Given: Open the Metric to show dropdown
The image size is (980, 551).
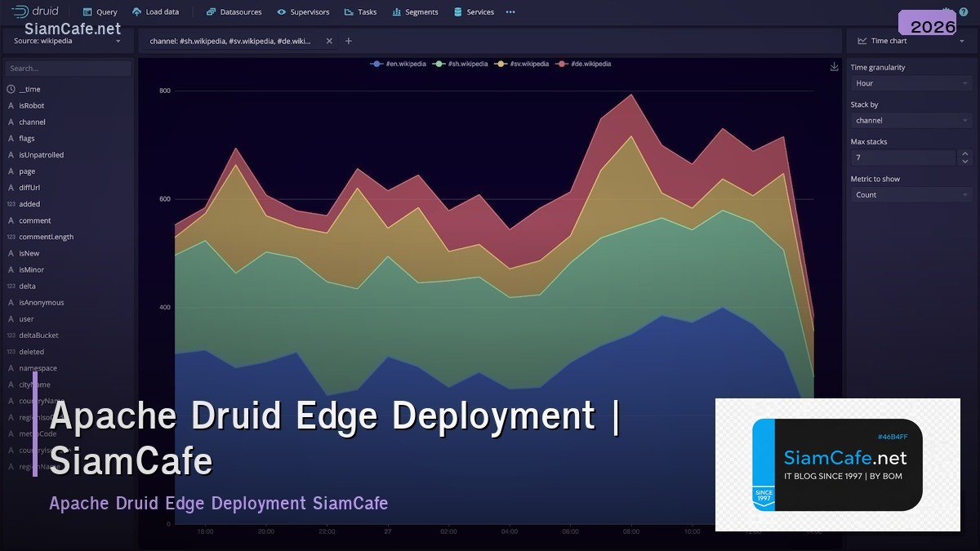Looking at the screenshot, I should (x=911, y=194).
